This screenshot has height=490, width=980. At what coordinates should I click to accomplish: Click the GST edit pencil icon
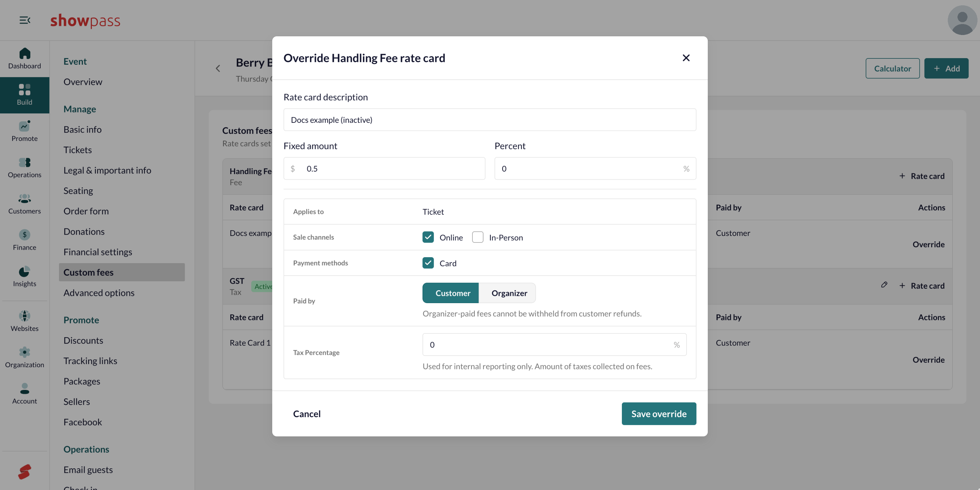pos(884,285)
